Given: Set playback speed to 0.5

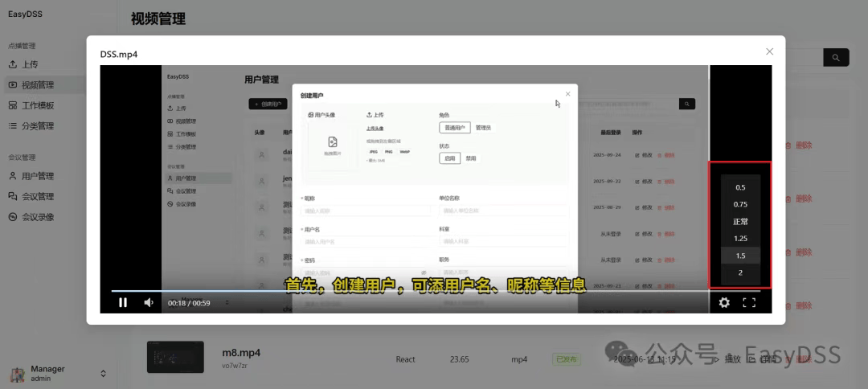Looking at the screenshot, I should coord(740,187).
